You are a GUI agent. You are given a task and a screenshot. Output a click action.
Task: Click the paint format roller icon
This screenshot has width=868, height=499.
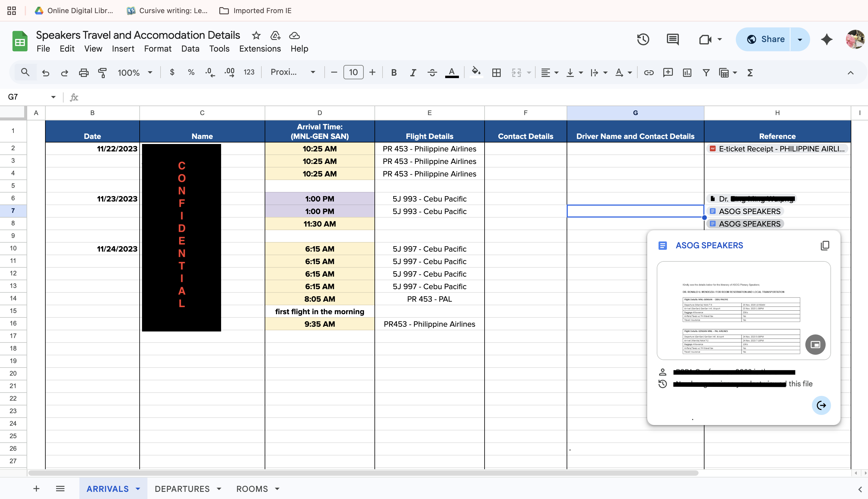tap(102, 72)
